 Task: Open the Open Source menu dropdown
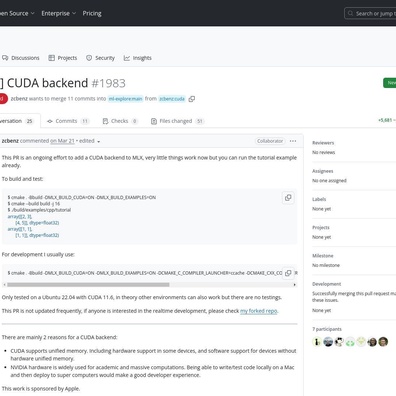pos(17,13)
